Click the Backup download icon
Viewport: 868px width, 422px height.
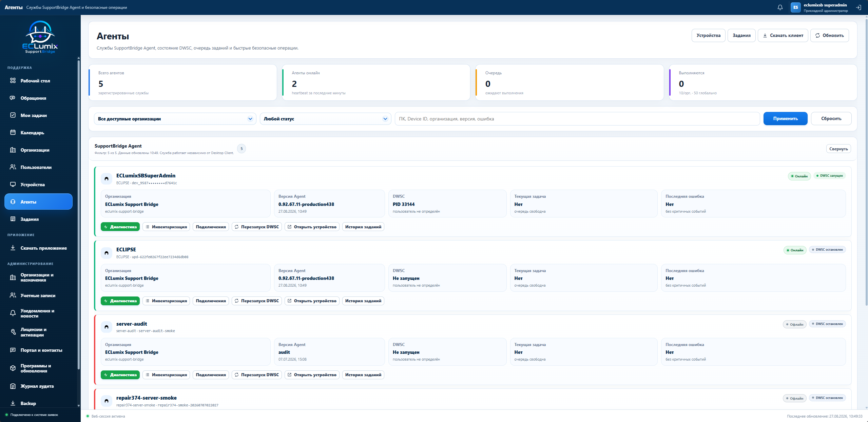[13, 403]
